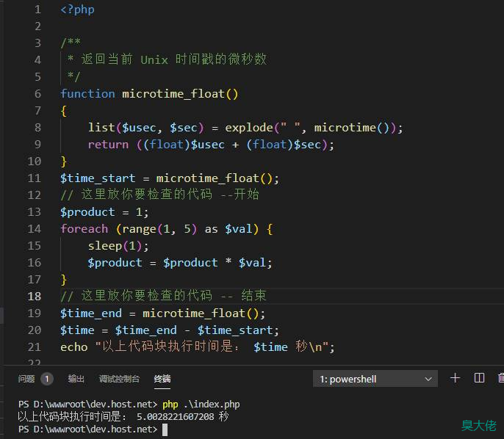Image resolution: width=504 pixels, height=439 pixels.
Task: Split the terminal with the split icon
Action: (x=479, y=378)
